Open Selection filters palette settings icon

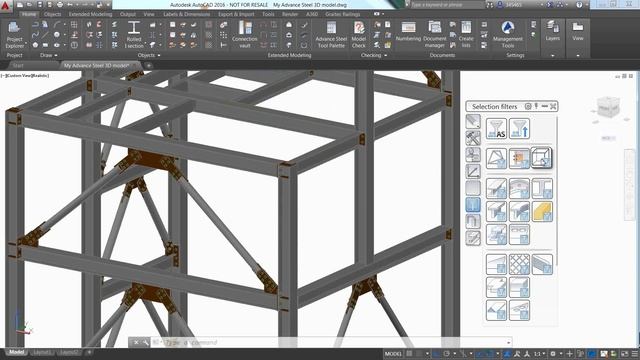pyautogui.click(x=528, y=106)
